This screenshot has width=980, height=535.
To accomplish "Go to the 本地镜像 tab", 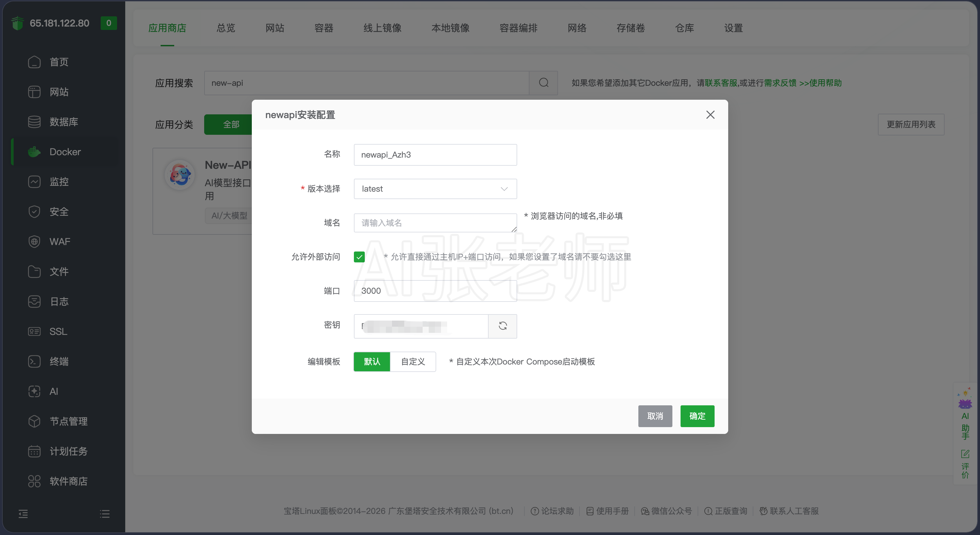I will (x=451, y=28).
